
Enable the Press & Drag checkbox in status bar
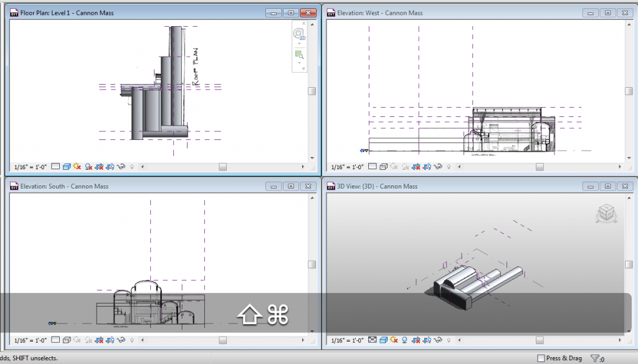click(x=540, y=358)
